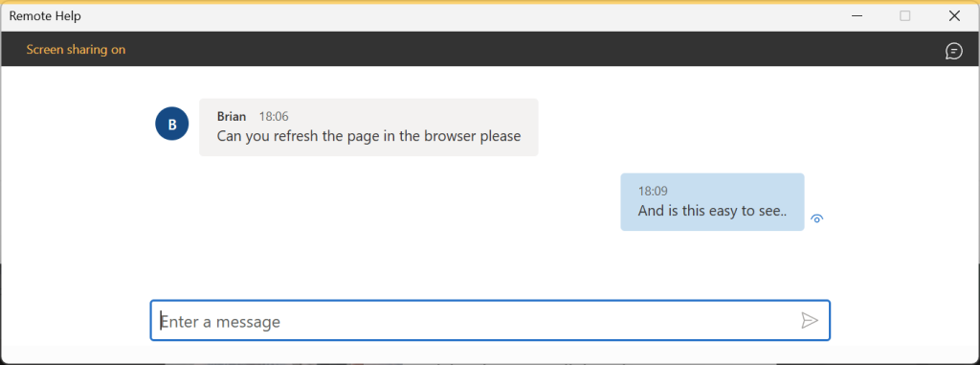The image size is (980, 365).
Task: Close the Remote Help window
Action: point(954,16)
